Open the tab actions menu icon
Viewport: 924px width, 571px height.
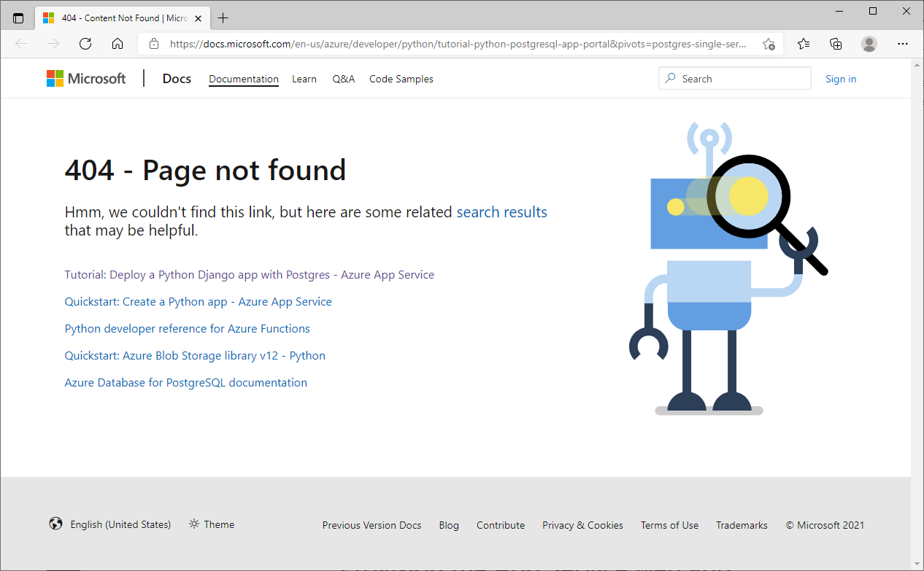pos(18,18)
